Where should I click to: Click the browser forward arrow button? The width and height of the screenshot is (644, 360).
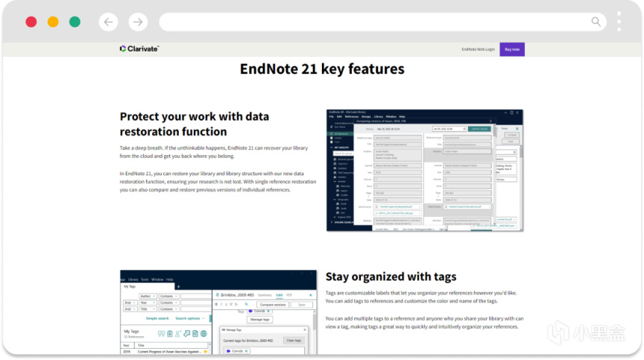[x=138, y=22]
